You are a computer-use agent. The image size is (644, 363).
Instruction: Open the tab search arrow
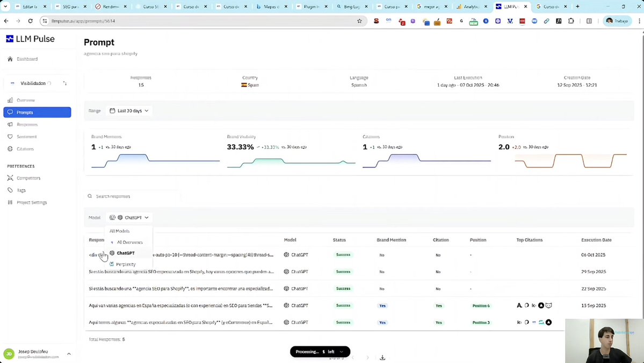click(5, 6)
